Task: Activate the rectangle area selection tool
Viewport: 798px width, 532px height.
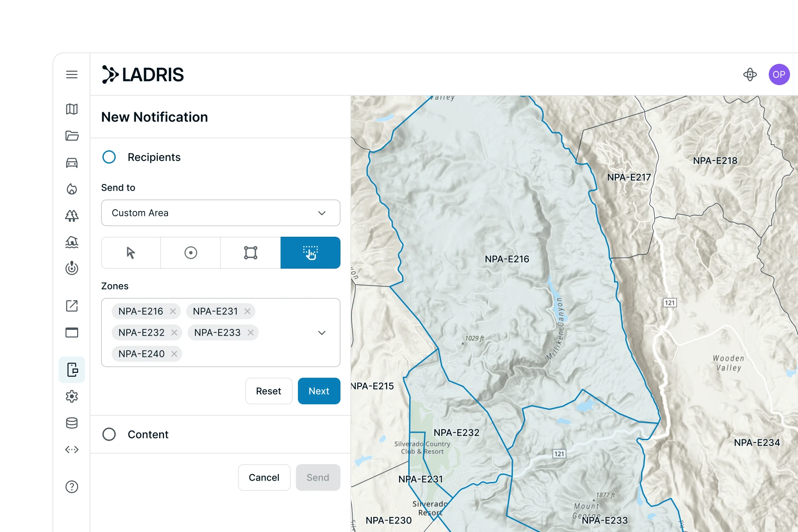Action: [250, 253]
